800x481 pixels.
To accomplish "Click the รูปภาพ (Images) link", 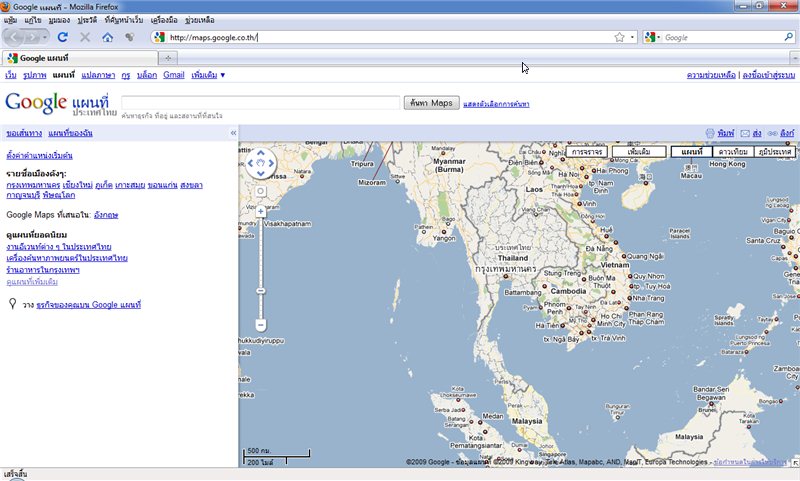I will coord(35,75).
